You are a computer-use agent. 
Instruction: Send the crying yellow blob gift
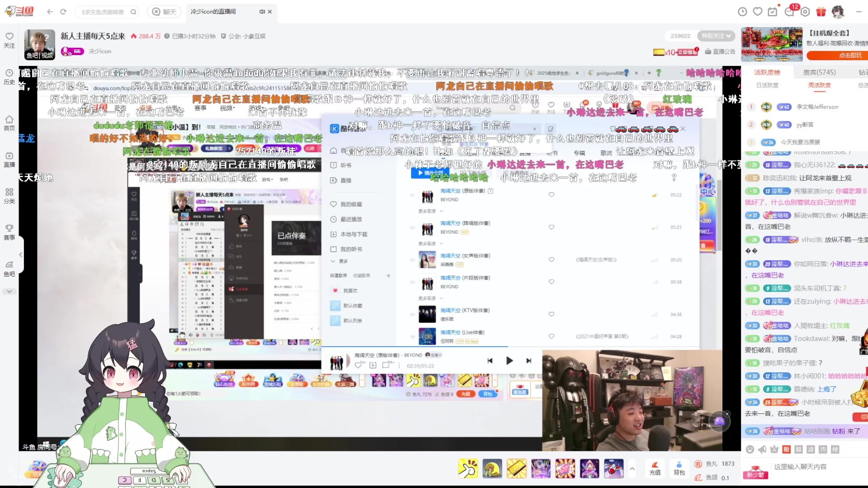pyautogui.click(x=492, y=468)
